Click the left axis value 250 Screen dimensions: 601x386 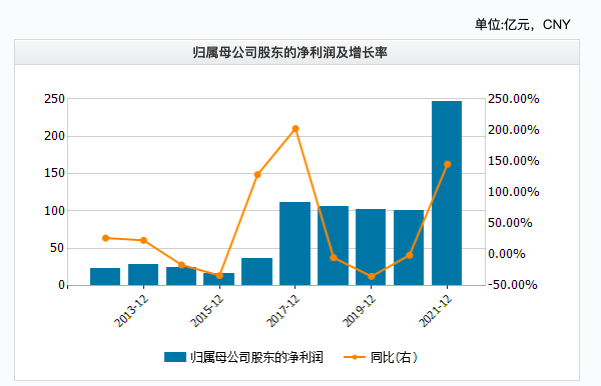[x=54, y=99]
